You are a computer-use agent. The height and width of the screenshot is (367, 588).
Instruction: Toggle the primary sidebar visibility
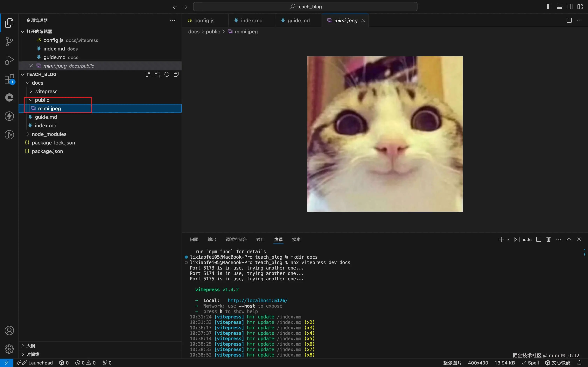point(549,7)
